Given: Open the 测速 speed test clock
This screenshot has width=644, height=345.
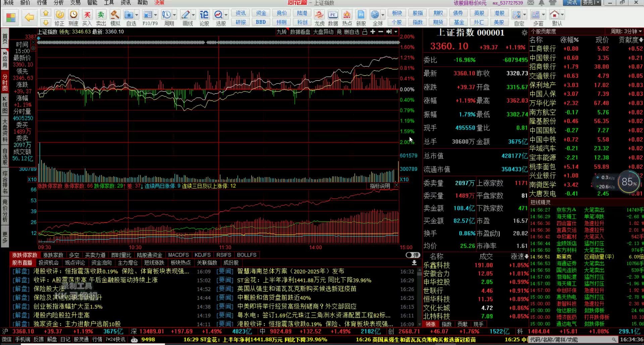Looking at the screenshot, I should (x=73, y=18).
